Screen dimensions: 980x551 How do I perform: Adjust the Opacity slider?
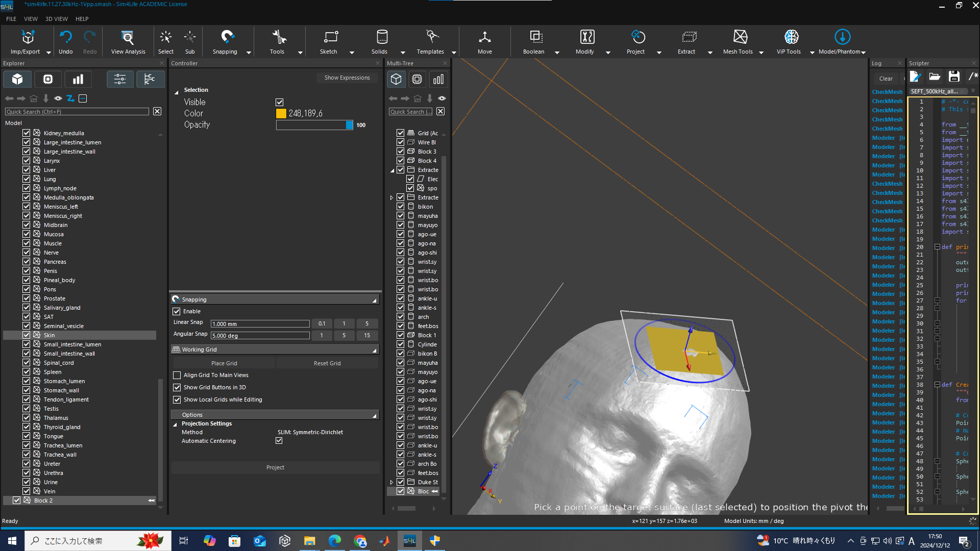314,125
